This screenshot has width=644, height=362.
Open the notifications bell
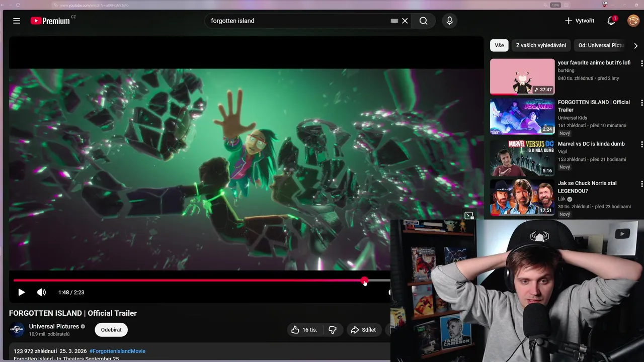point(611,21)
